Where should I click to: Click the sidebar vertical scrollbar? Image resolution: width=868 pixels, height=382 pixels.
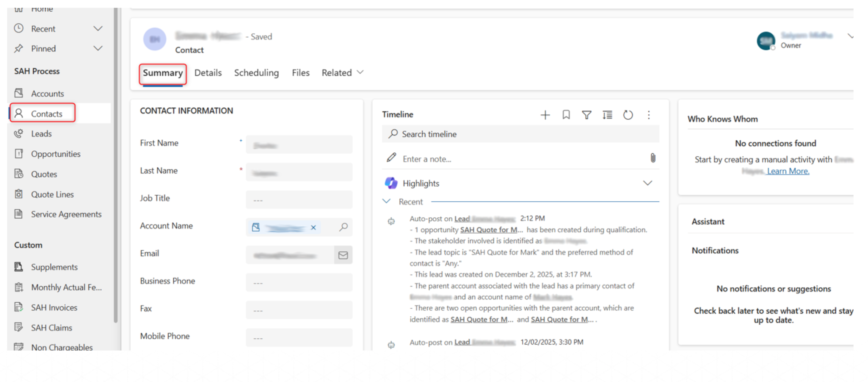(x=116, y=168)
